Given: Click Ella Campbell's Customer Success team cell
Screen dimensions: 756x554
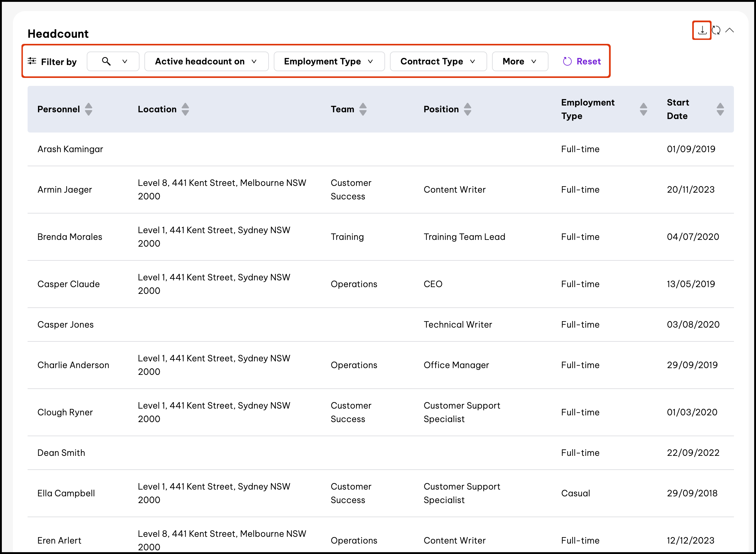Looking at the screenshot, I should click(x=351, y=494).
